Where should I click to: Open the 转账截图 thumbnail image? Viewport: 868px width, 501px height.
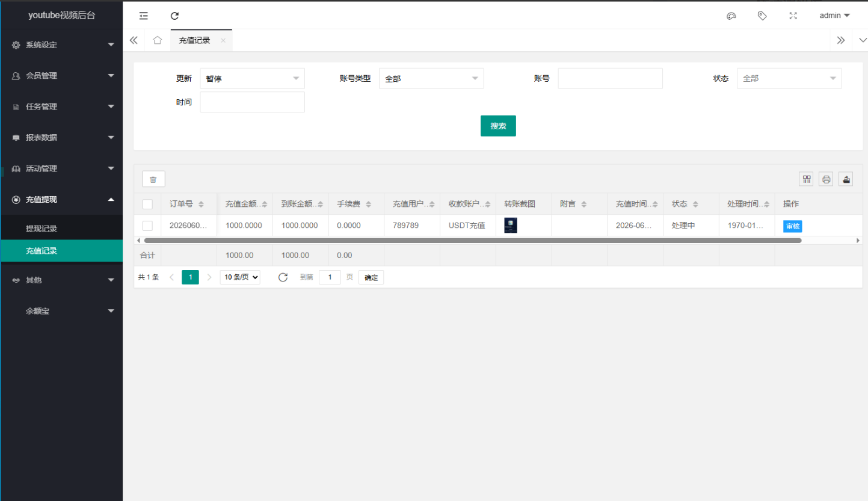(x=511, y=226)
